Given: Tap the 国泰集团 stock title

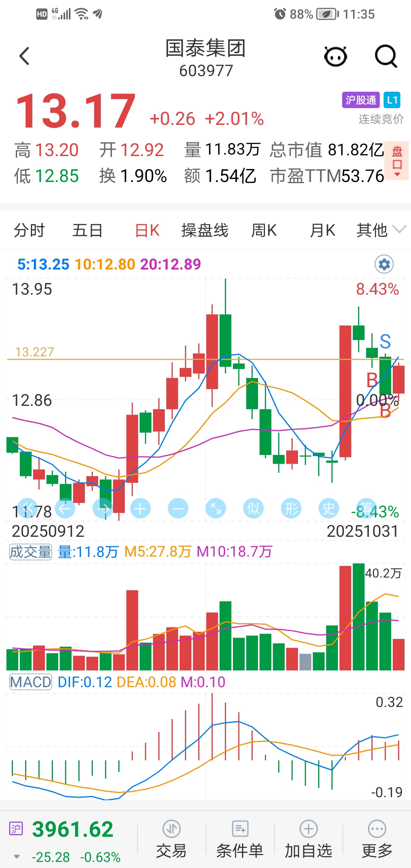Looking at the screenshot, I should (x=205, y=48).
